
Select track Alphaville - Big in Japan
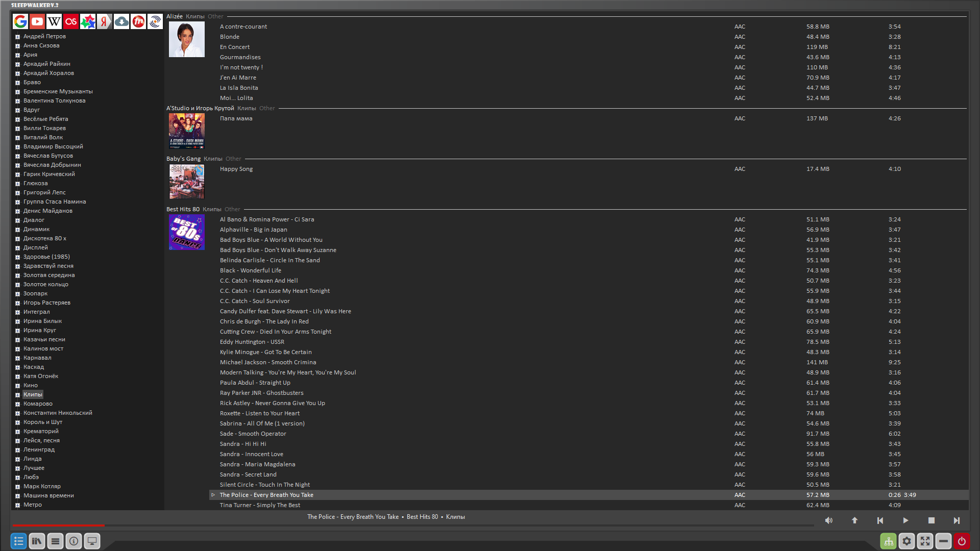click(x=589, y=230)
